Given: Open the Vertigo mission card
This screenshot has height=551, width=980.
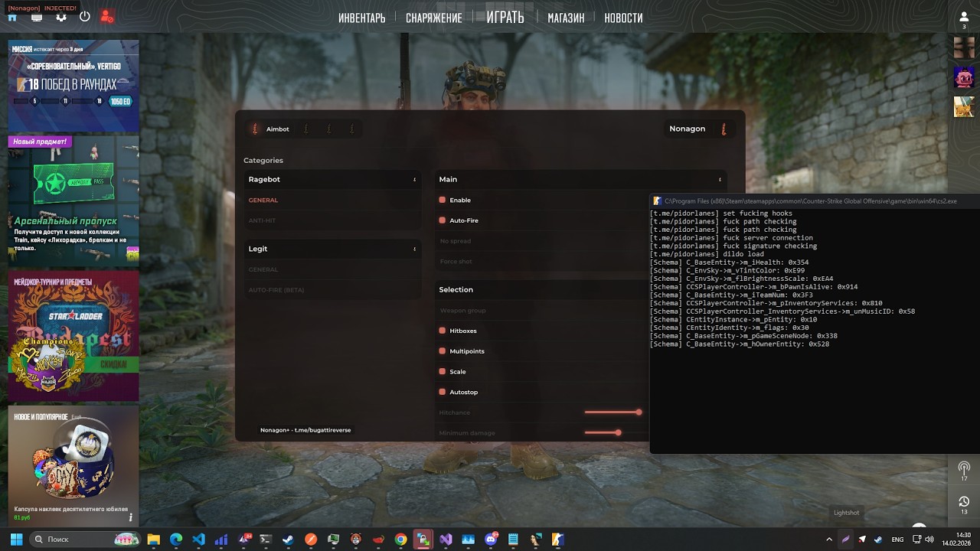Looking at the screenshot, I should click(x=73, y=86).
